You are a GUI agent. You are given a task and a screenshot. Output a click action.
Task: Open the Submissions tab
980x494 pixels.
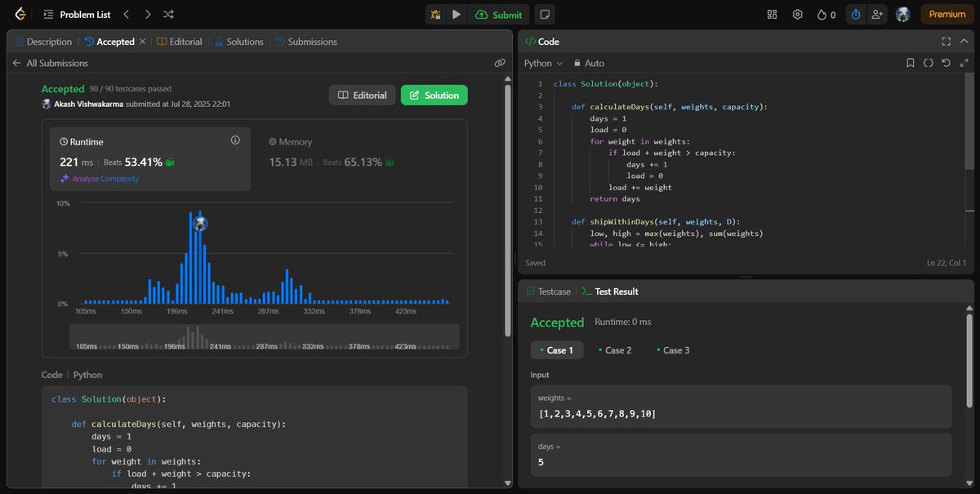click(306, 42)
